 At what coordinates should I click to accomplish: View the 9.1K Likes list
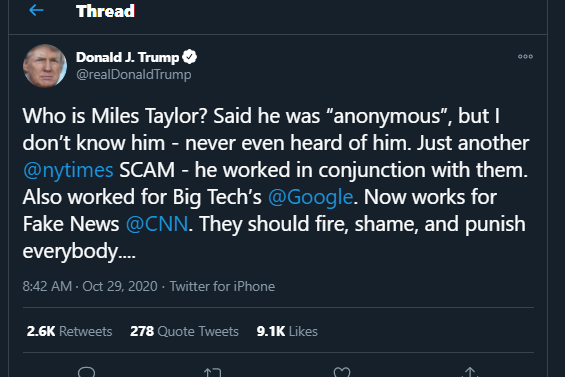click(x=287, y=331)
